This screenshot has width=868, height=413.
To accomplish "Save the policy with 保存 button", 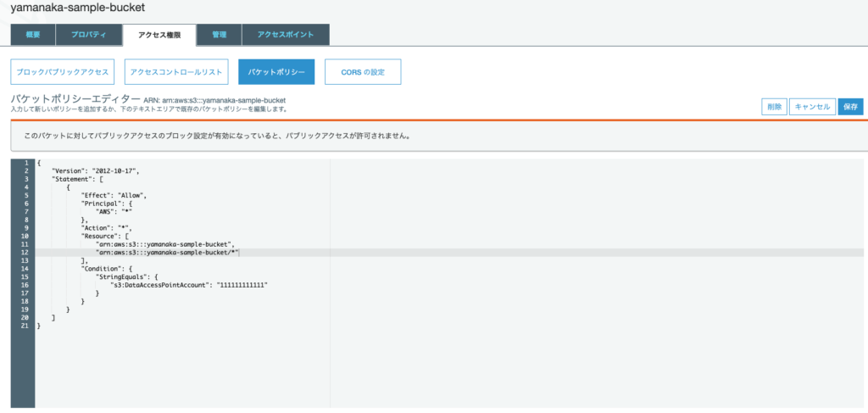I will 850,107.
